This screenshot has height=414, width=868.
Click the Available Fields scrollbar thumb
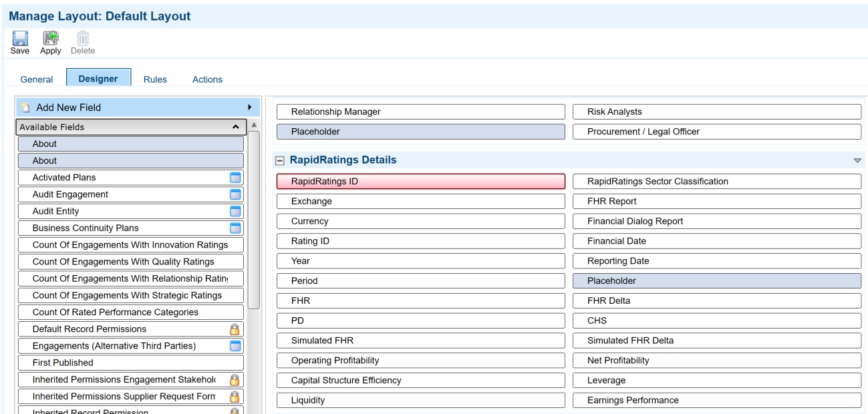coord(254,220)
